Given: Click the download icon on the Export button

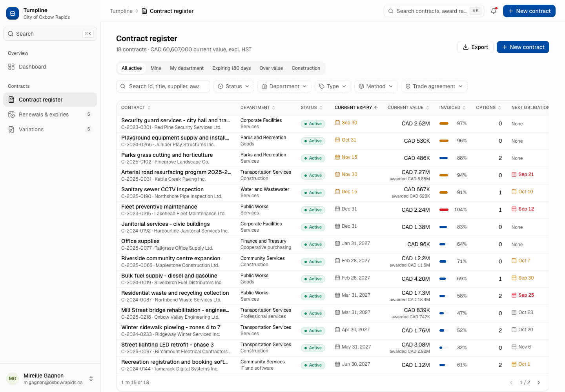Looking at the screenshot, I should point(466,47).
